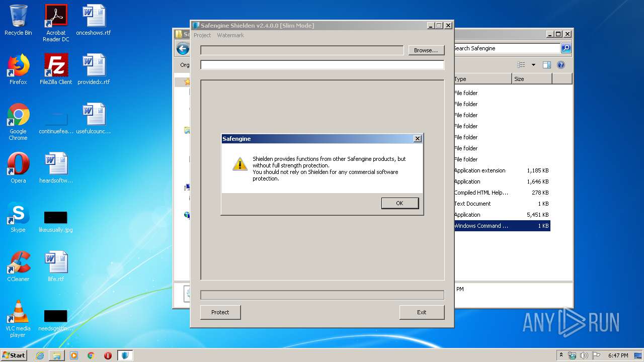This screenshot has height=362, width=644.
Task: Click the search magnifier icon in Explorer
Action: tap(566, 48)
